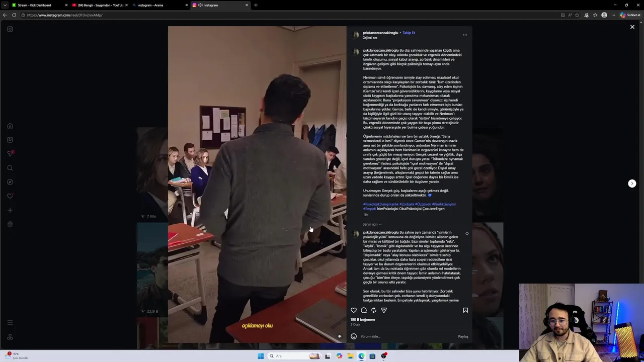Post the comment with Paylaş
Viewport: 644px width, 362px height.
point(463,336)
